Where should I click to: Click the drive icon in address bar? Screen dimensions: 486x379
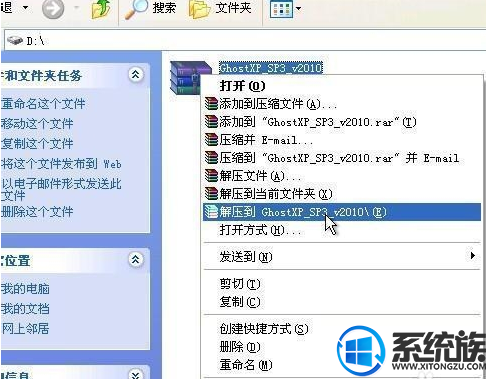pyautogui.click(x=15, y=40)
